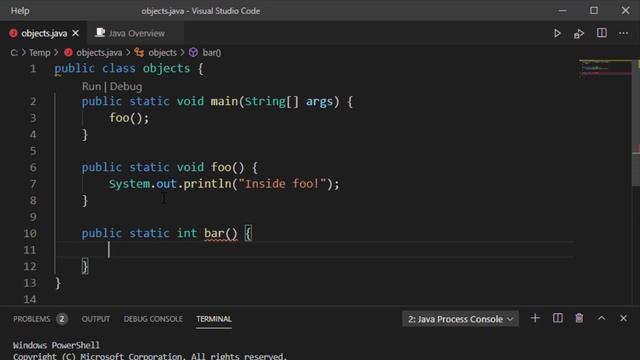Click the coffee cup icon on Java Overview tab
The width and height of the screenshot is (640, 360).
[x=100, y=33]
